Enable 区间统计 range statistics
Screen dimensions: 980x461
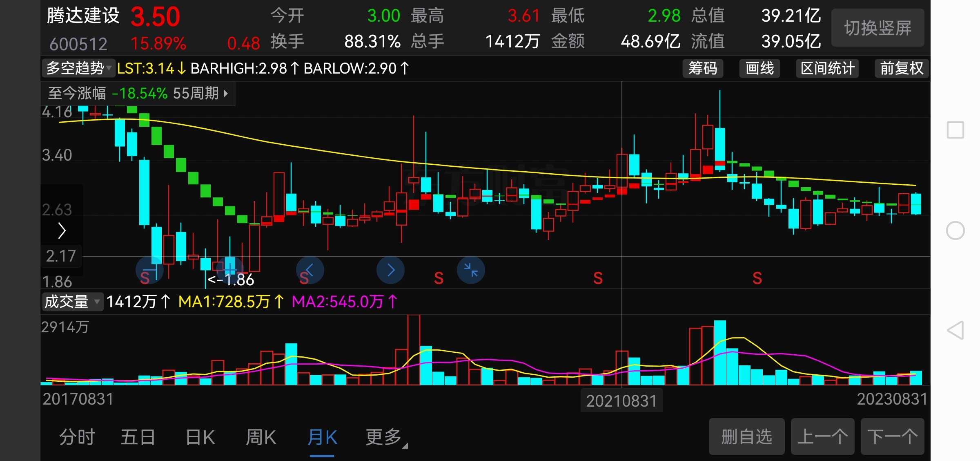pos(827,68)
